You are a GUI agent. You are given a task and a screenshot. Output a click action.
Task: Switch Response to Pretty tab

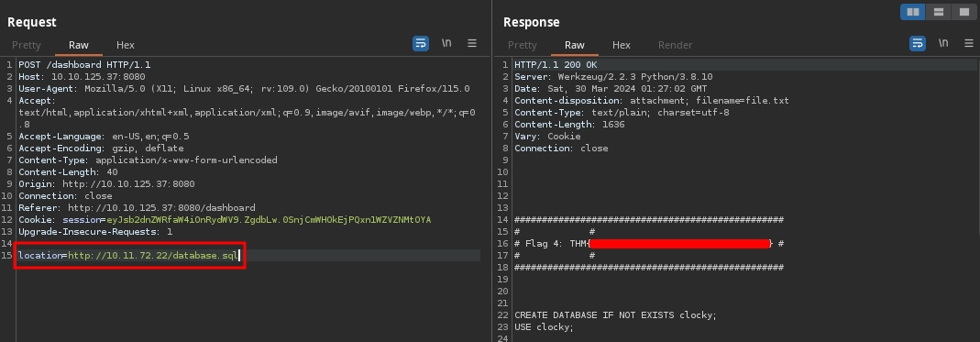tap(522, 45)
